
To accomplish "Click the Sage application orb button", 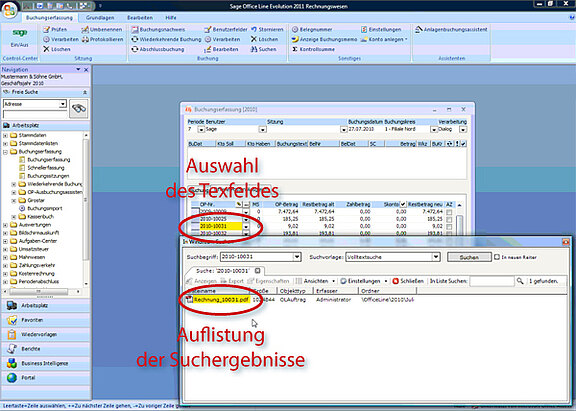I will click(x=10, y=10).
